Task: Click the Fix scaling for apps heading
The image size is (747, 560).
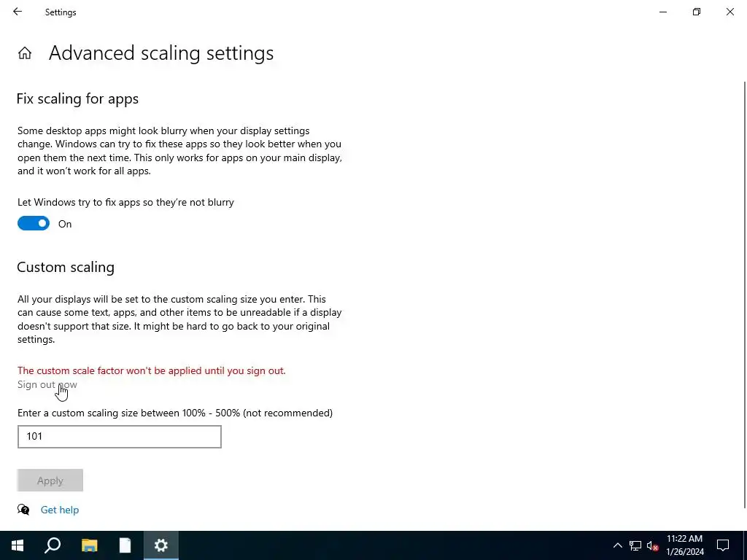Action: (77, 99)
